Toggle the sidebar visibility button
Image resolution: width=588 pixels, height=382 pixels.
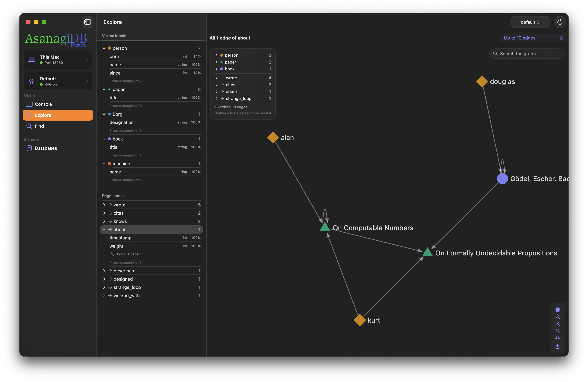[87, 22]
